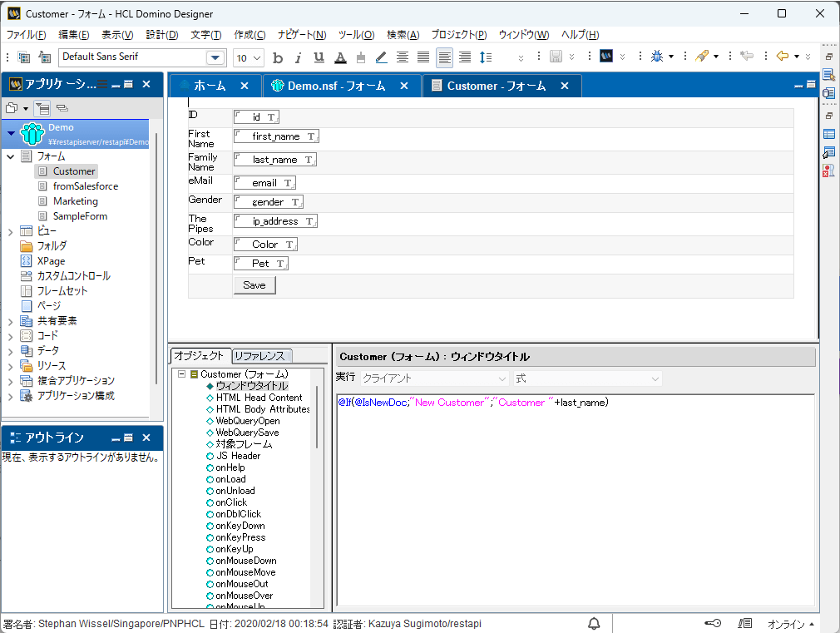The image size is (840, 633).
Task: Select the XPage item in navigator
Action: click(x=51, y=261)
